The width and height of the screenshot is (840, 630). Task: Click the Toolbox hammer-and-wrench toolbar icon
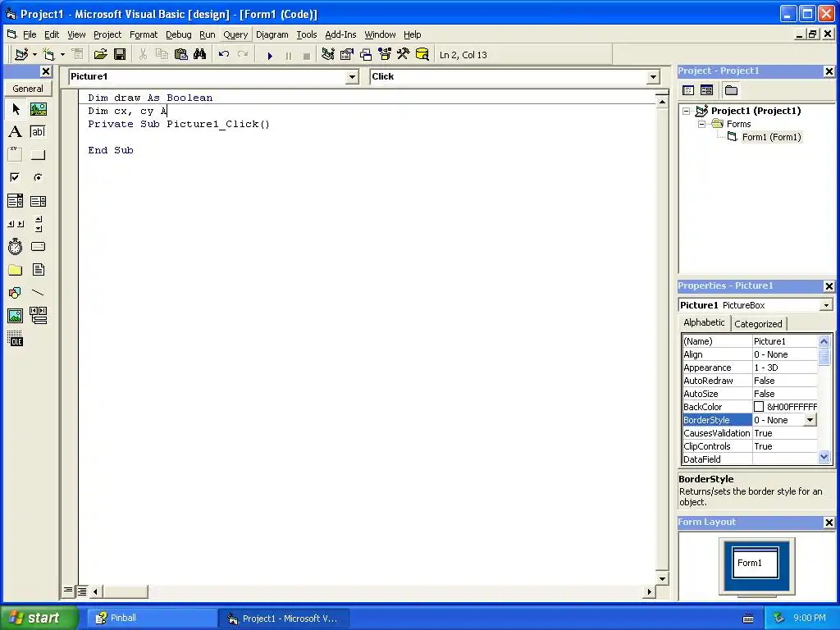[404, 55]
